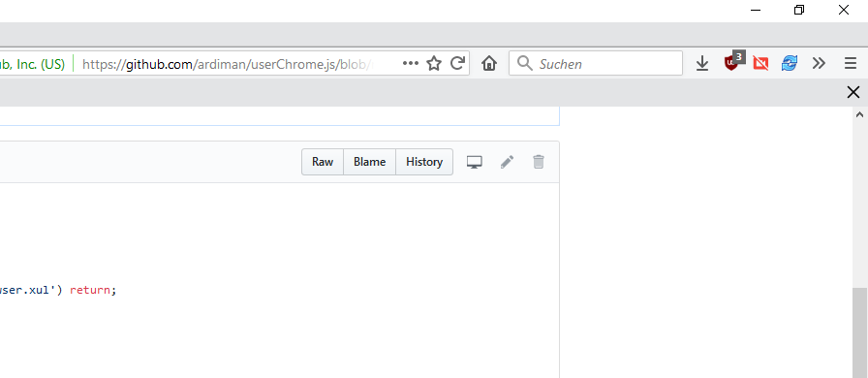Screen dimensions: 868x378
Task: Open the Firefox hamburger menu
Action: [x=851, y=63]
